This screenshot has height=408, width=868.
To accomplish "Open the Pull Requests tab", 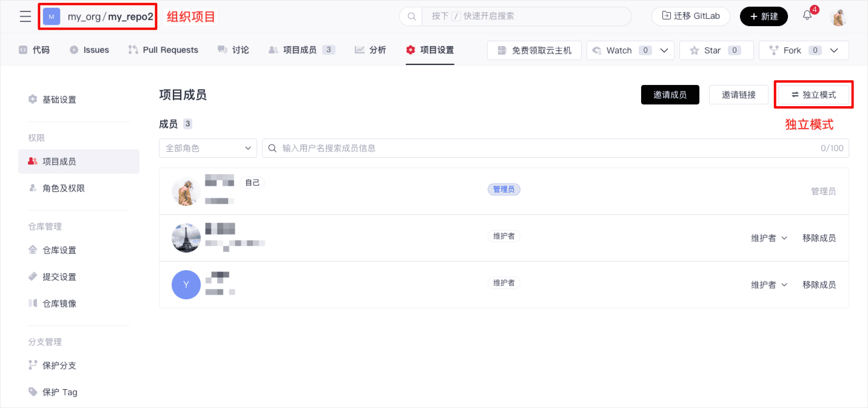I will point(163,50).
